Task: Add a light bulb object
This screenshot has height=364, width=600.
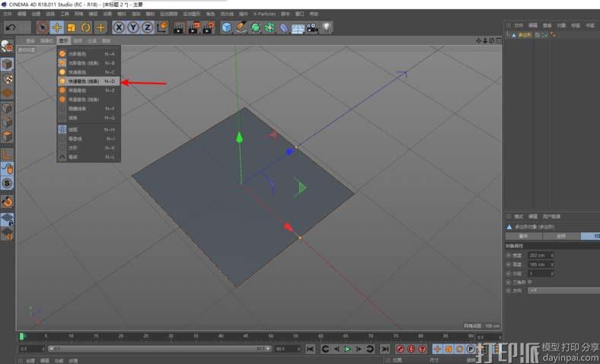Action: point(327,27)
